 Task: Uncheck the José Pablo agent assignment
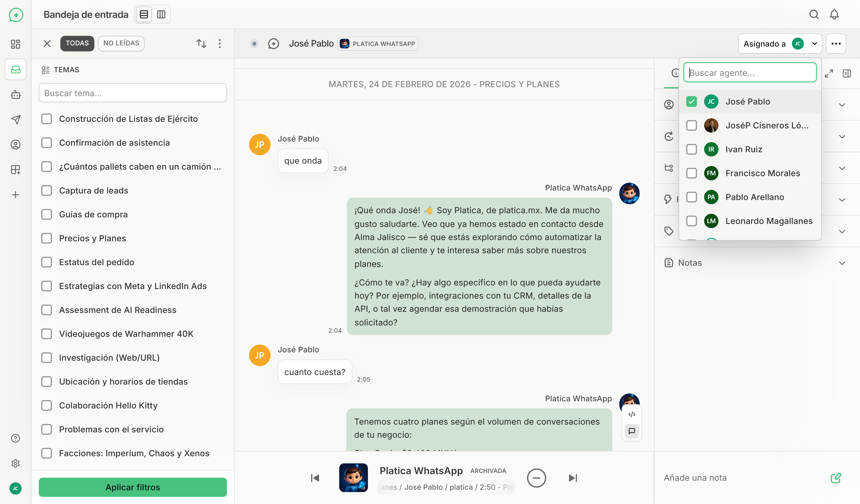692,101
